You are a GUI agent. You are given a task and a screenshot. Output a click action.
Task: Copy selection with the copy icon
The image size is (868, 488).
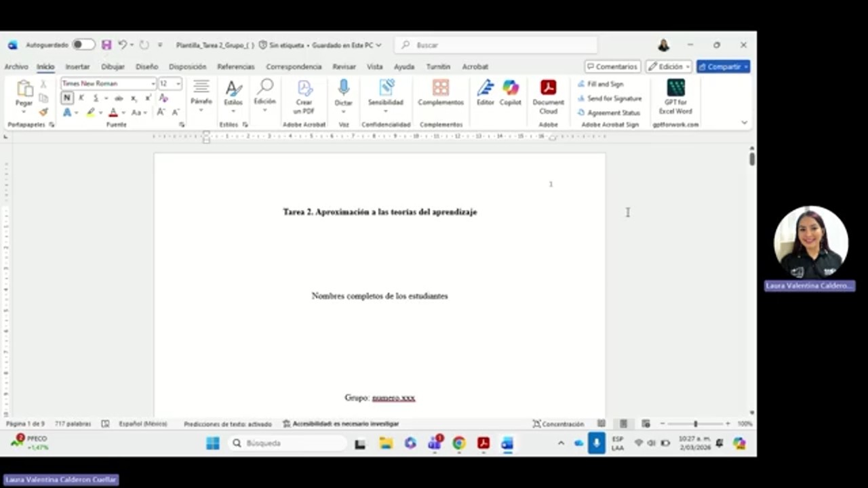coord(43,98)
